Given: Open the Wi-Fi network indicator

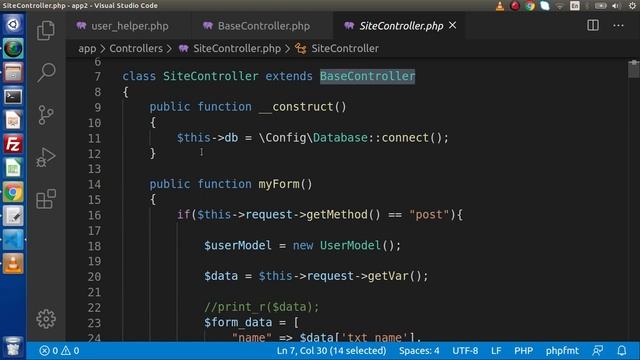Looking at the screenshot, I should [x=560, y=6].
